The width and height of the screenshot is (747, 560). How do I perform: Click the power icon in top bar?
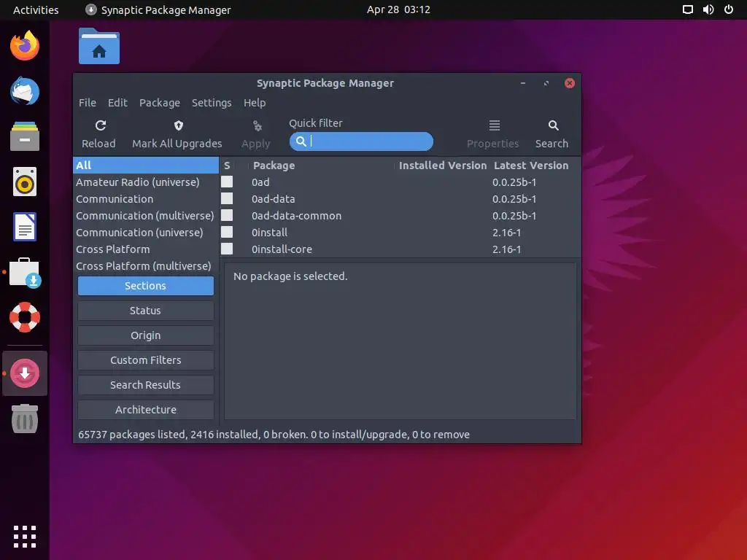[729, 9]
